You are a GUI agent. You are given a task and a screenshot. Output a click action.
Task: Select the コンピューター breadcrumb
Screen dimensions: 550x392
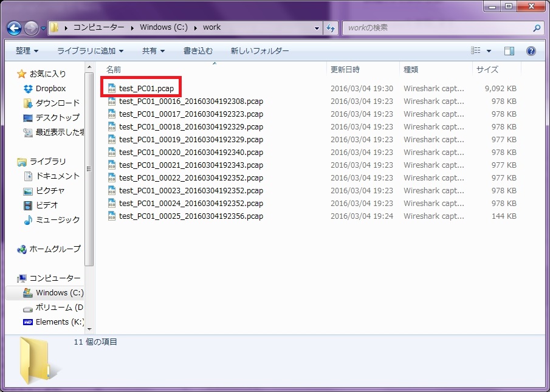[x=98, y=27]
